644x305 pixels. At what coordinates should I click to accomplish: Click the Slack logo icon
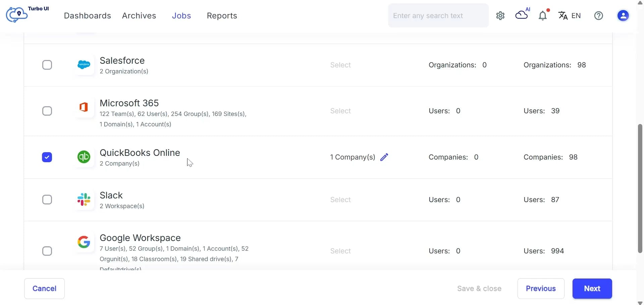(x=84, y=199)
